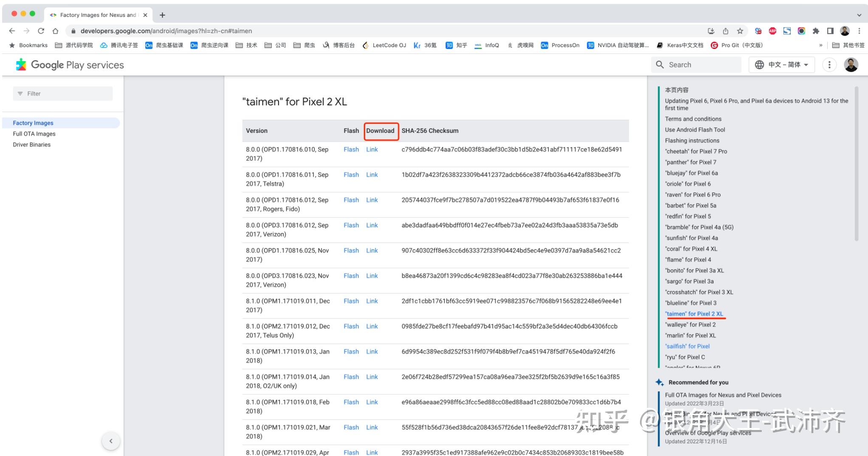Jump to Terms and conditions section
The image size is (868, 456).
click(x=693, y=119)
